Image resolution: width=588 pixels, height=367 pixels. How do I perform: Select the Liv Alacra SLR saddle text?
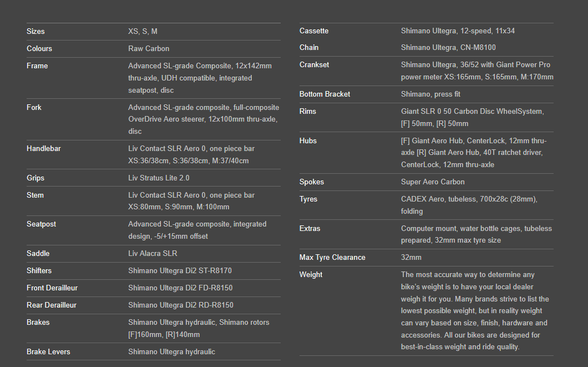(153, 253)
